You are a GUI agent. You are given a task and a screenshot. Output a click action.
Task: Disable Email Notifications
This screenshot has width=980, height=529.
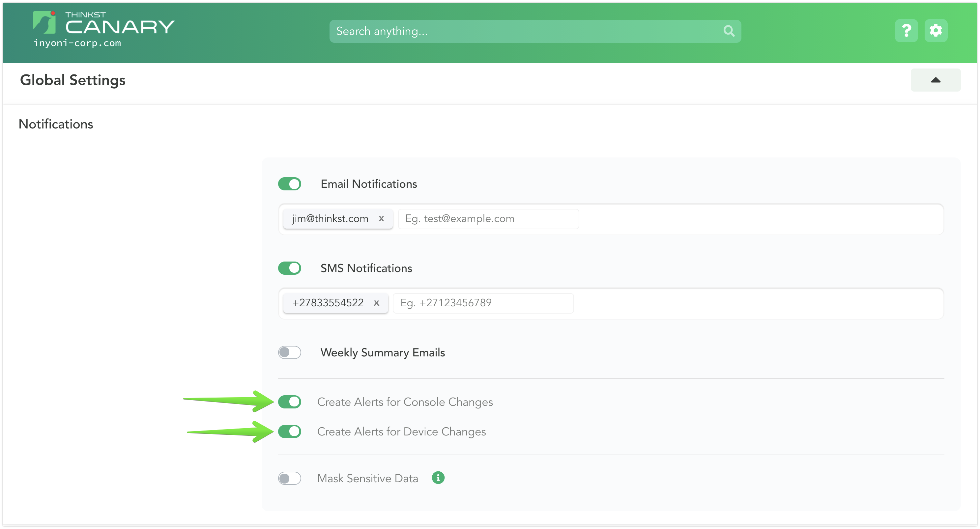pos(290,184)
